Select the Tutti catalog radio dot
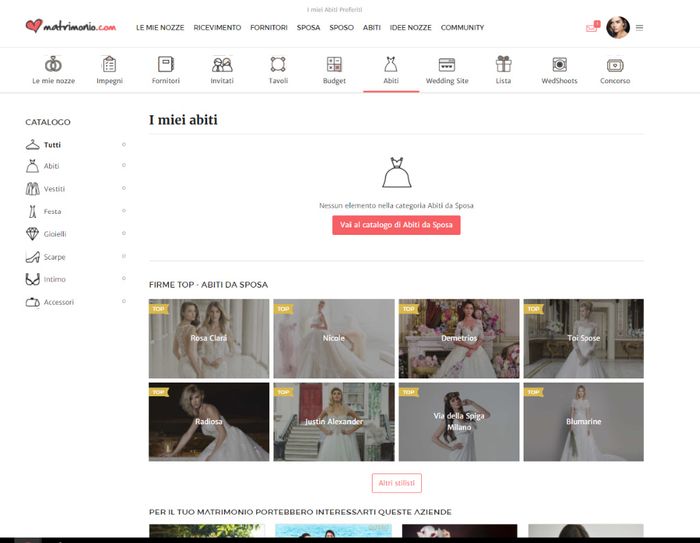700x543 pixels. [124, 145]
